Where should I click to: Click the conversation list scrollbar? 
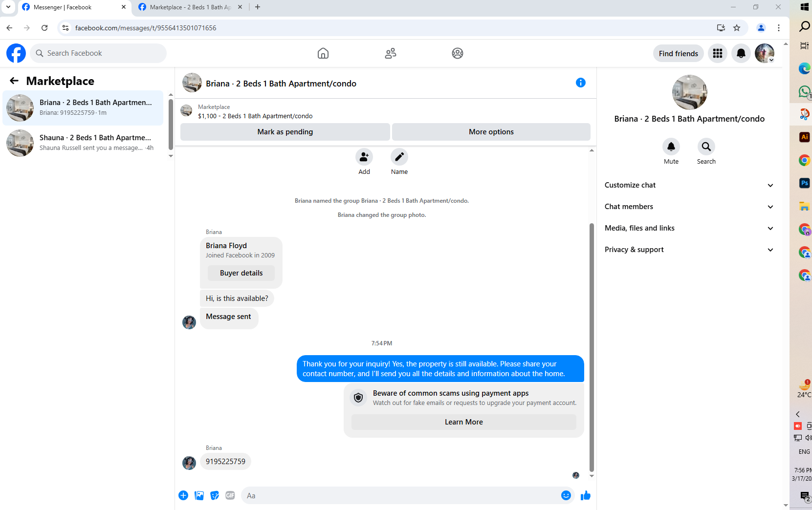coord(171,124)
